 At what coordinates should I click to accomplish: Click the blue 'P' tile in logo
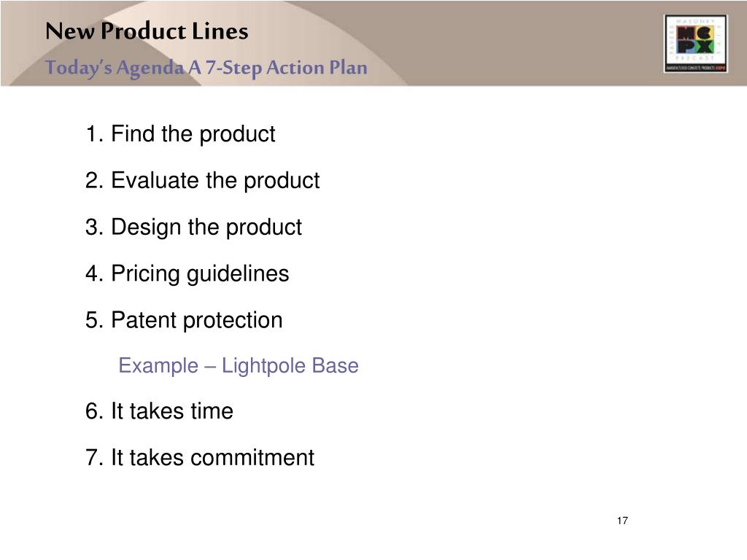click(x=686, y=46)
